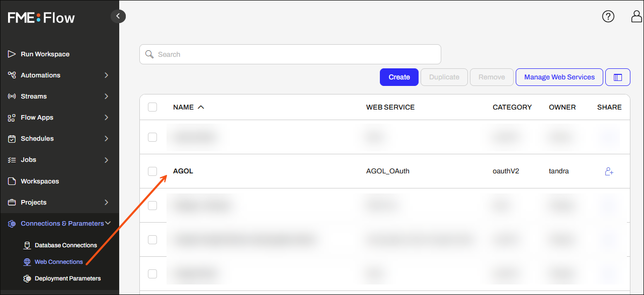Viewport: 644px width, 295px height.
Task: Select Web Connections in the sidebar
Action: tap(59, 262)
